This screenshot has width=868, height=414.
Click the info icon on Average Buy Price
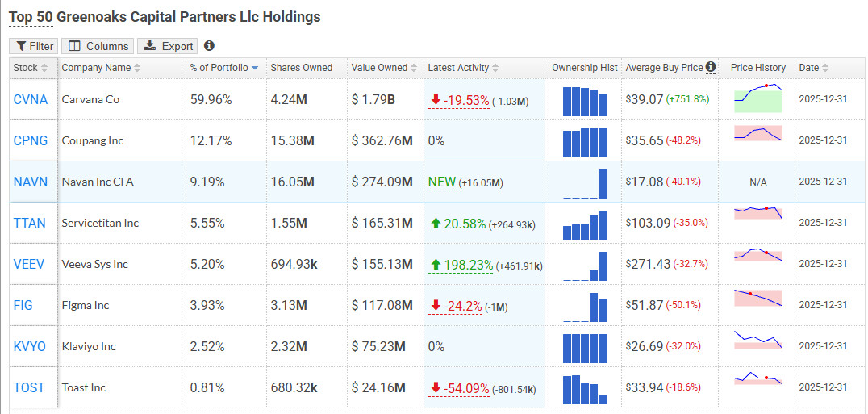pos(711,67)
